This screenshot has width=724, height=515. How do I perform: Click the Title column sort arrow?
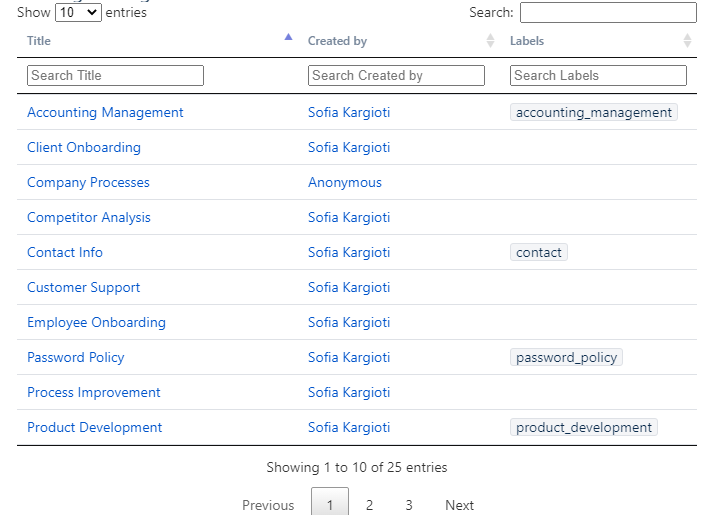[288, 39]
